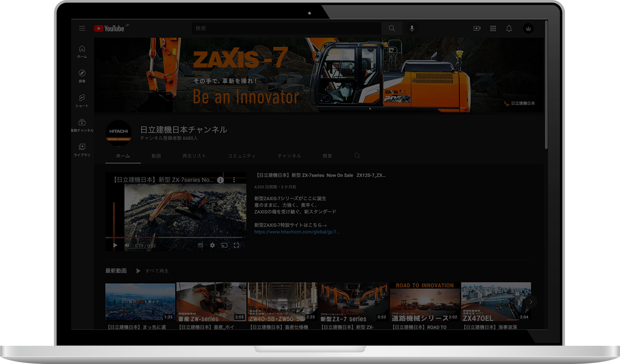Image resolution: width=620 pixels, height=364 pixels.
Task: Open the YouTube apps grid icon
Action: point(493,28)
